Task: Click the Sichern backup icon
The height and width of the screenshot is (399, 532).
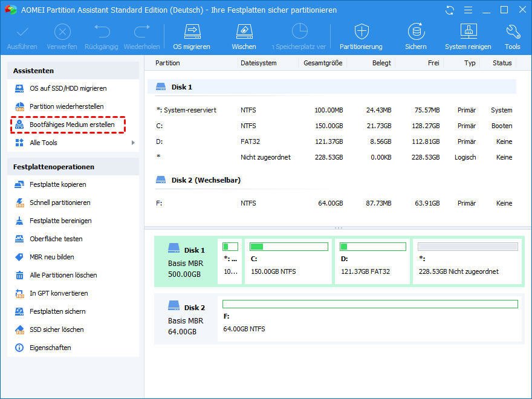Action: click(416, 31)
